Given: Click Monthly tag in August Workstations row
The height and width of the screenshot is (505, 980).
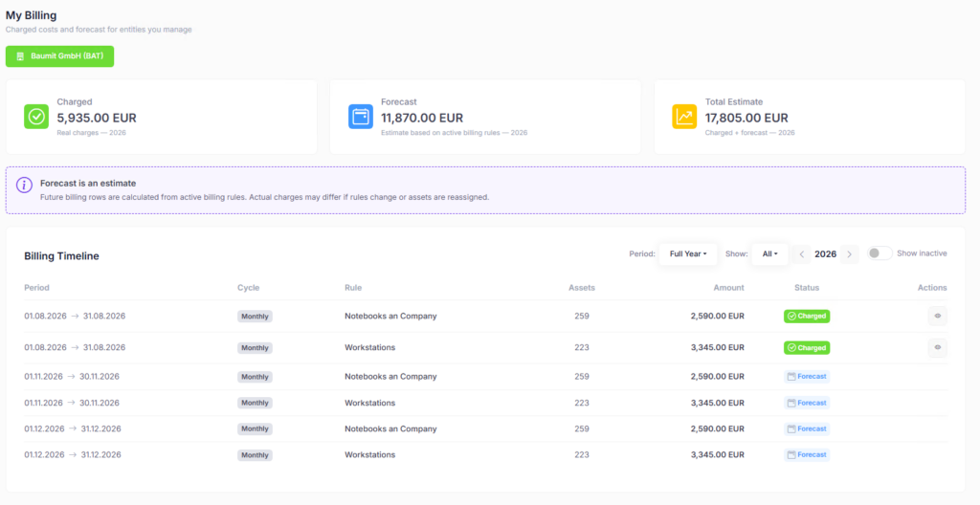Looking at the screenshot, I should [255, 347].
